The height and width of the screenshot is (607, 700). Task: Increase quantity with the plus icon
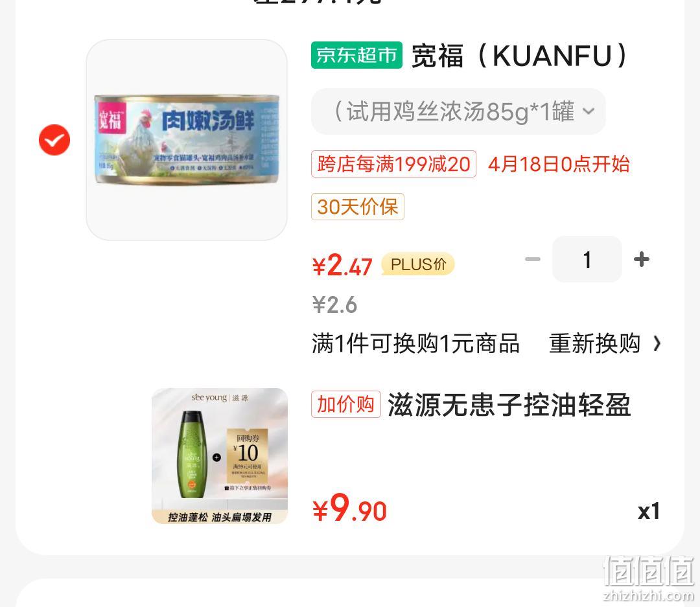642,259
